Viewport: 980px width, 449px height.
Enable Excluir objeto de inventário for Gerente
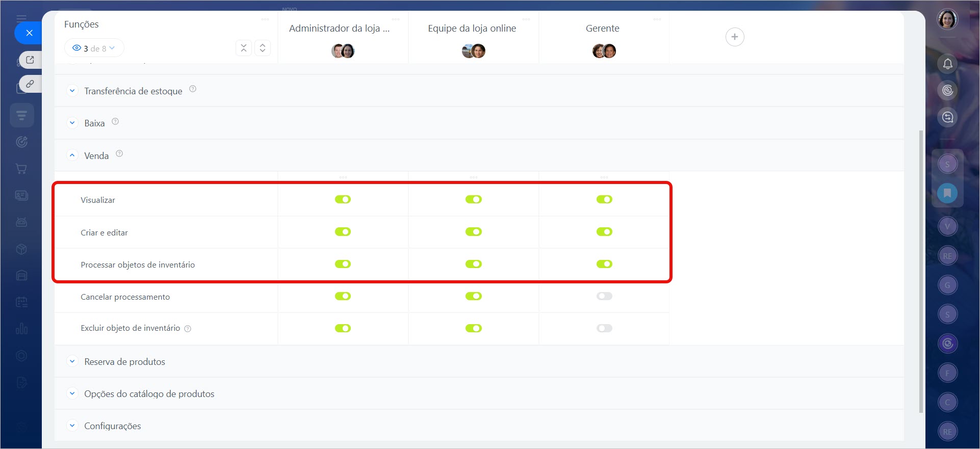click(604, 328)
